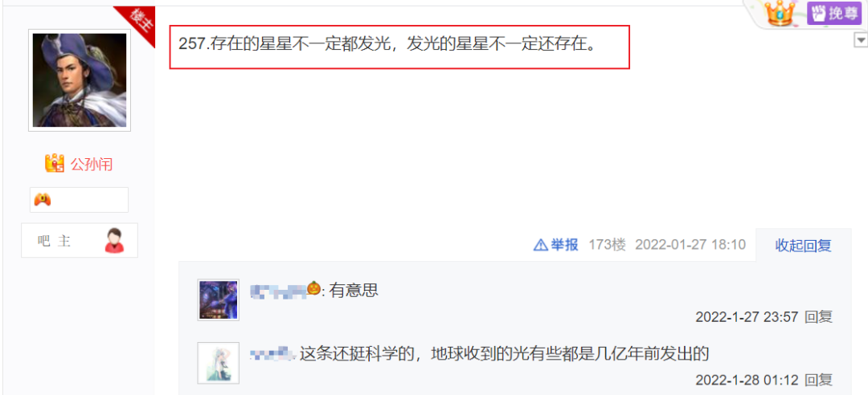Screen dimensions: 868x395
Task: Open the dropdown arrow below the 挽尊 button
Action: (861, 40)
